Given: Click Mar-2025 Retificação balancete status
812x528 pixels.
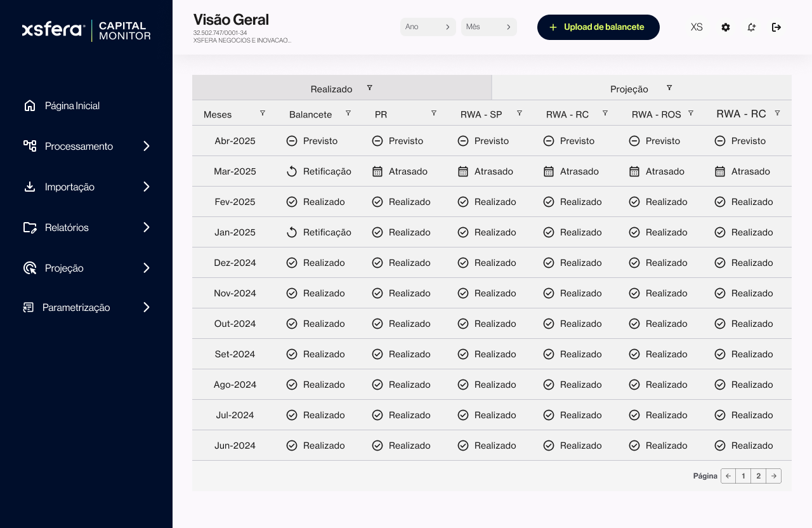Looking at the screenshot, I should (x=319, y=171).
